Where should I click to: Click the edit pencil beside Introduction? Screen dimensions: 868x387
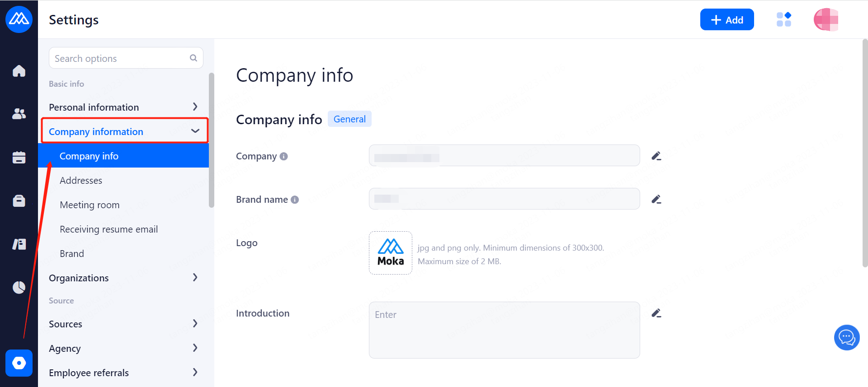[x=656, y=313]
